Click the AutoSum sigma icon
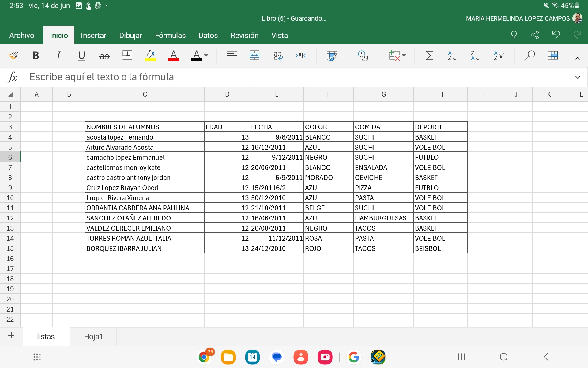Viewport: 588px width, 368px height. pos(429,56)
